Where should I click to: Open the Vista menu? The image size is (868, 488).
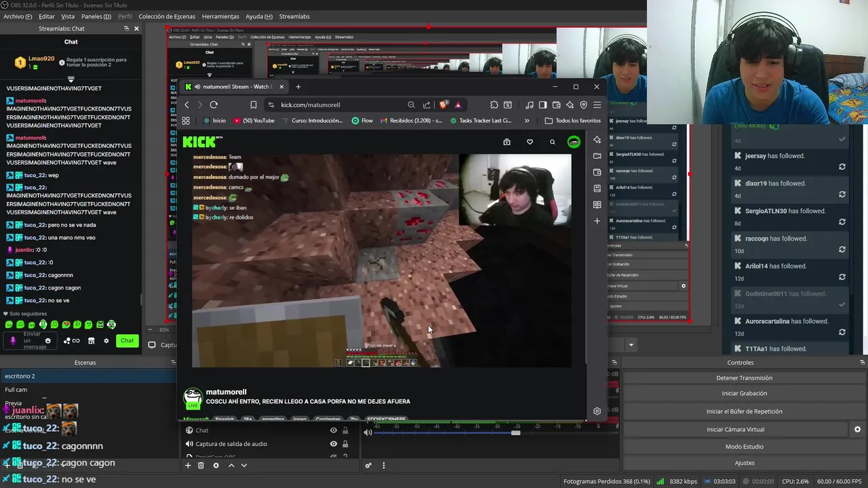click(x=68, y=16)
